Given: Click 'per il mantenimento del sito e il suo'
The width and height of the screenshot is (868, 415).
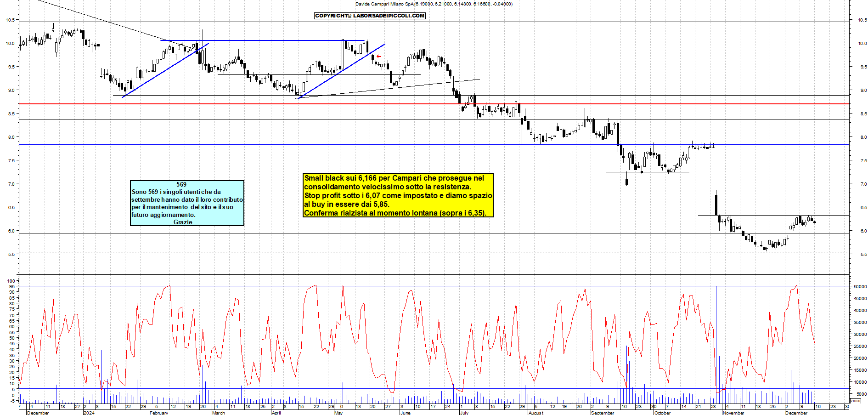Looking at the screenshot, I should point(182,207).
